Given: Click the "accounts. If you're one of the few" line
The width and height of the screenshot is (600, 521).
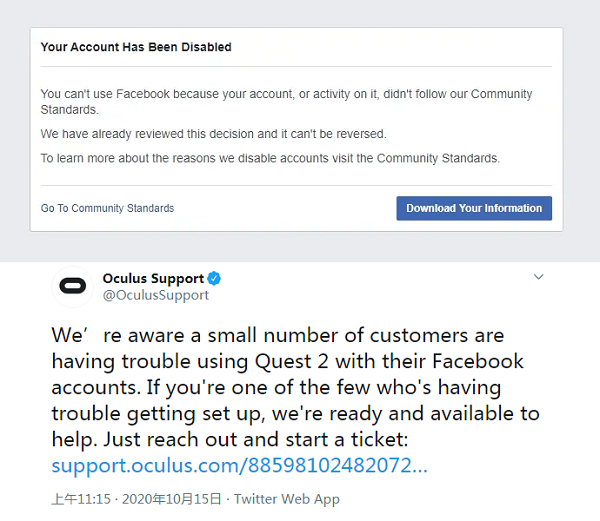Looking at the screenshot, I should coord(276,387).
